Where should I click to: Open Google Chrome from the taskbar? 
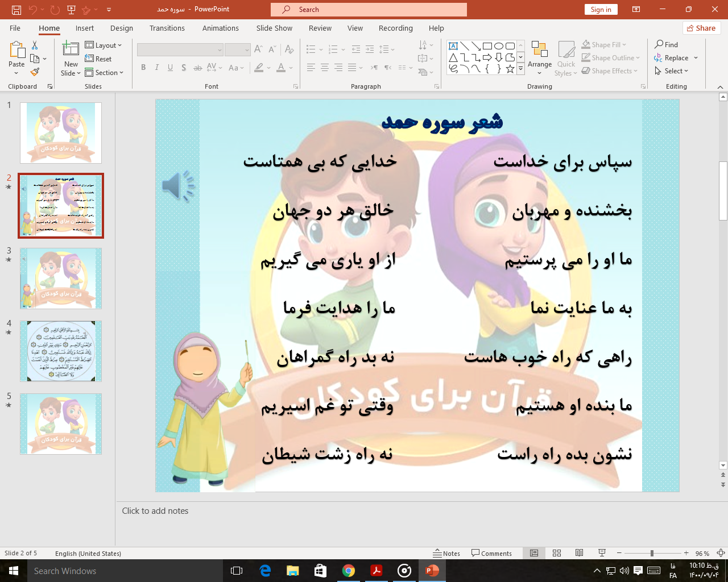[349, 571]
